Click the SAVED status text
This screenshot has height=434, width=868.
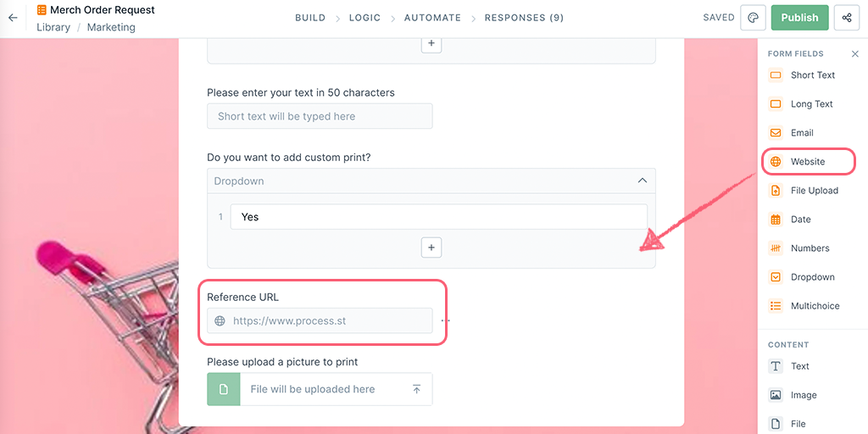pos(719,18)
